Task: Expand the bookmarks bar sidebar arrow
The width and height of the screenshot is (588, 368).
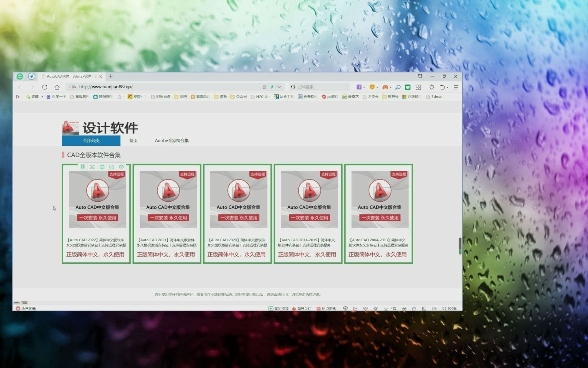Action: click(x=18, y=97)
